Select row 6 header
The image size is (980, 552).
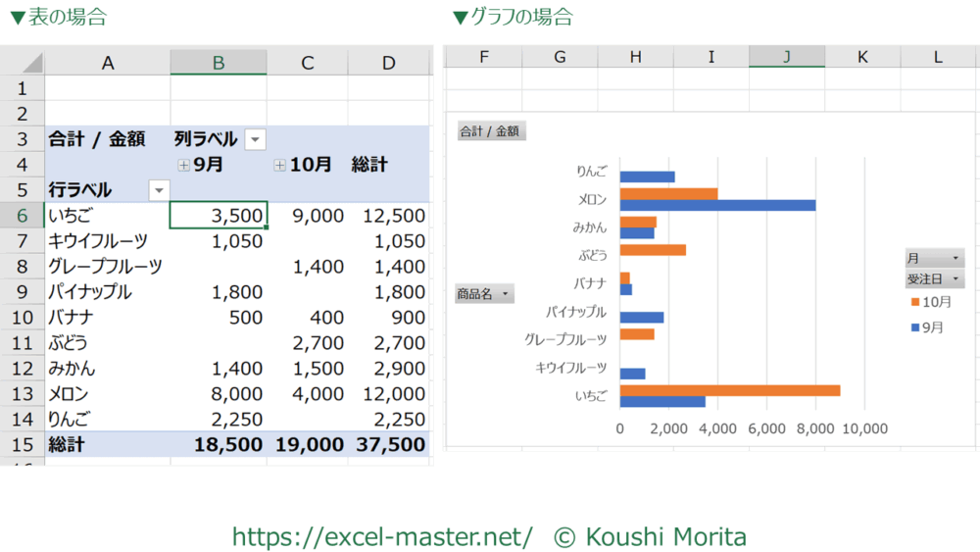tap(22, 216)
